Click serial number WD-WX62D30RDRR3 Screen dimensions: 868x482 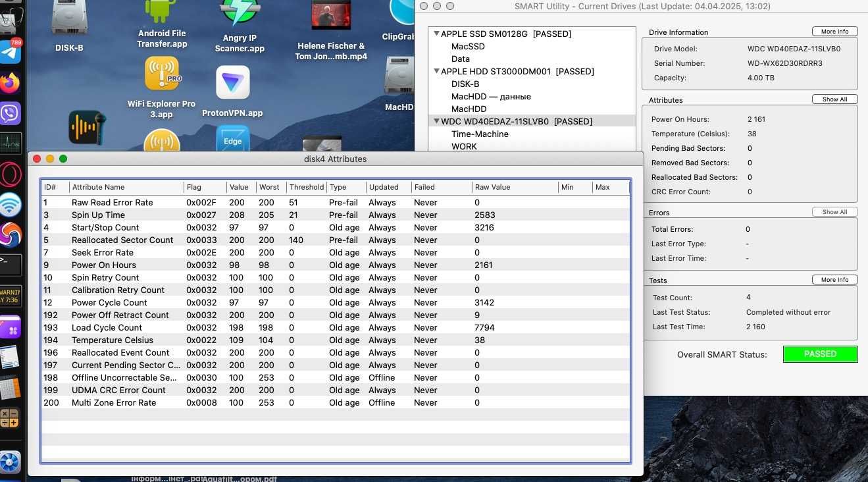[785, 63]
